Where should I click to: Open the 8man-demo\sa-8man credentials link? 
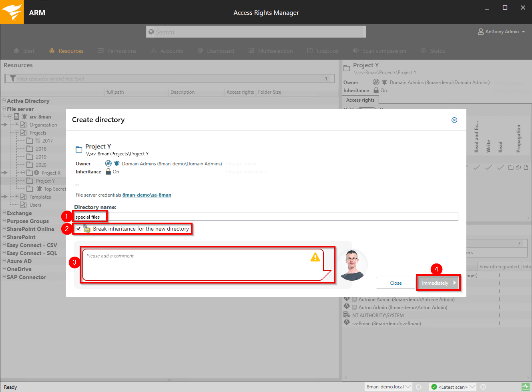tap(147, 195)
